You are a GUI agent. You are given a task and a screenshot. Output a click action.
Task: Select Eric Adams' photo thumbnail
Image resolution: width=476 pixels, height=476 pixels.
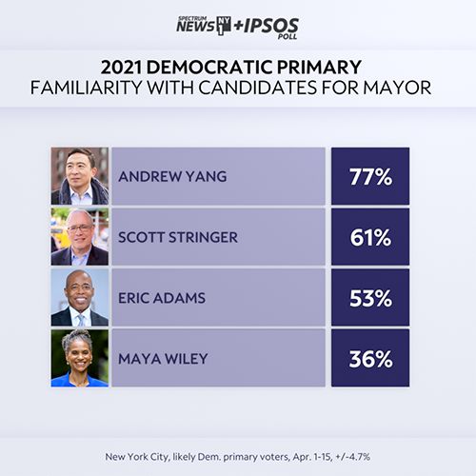coord(80,297)
